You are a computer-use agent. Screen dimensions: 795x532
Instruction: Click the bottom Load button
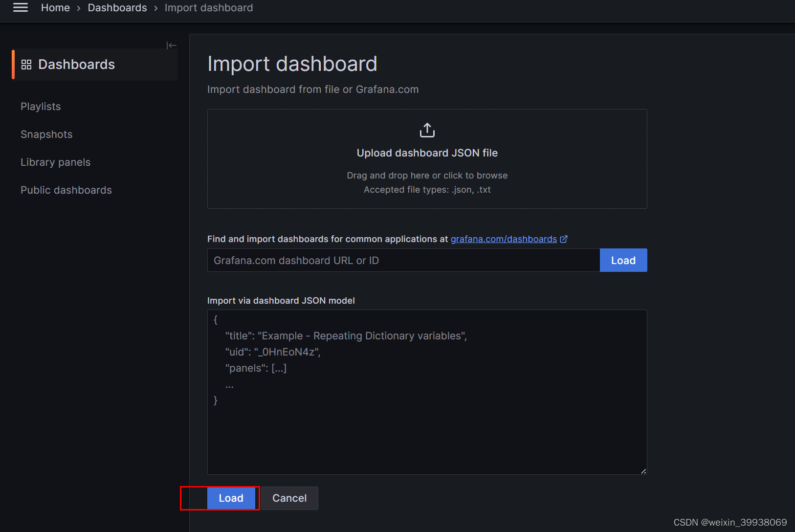click(x=231, y=498)
